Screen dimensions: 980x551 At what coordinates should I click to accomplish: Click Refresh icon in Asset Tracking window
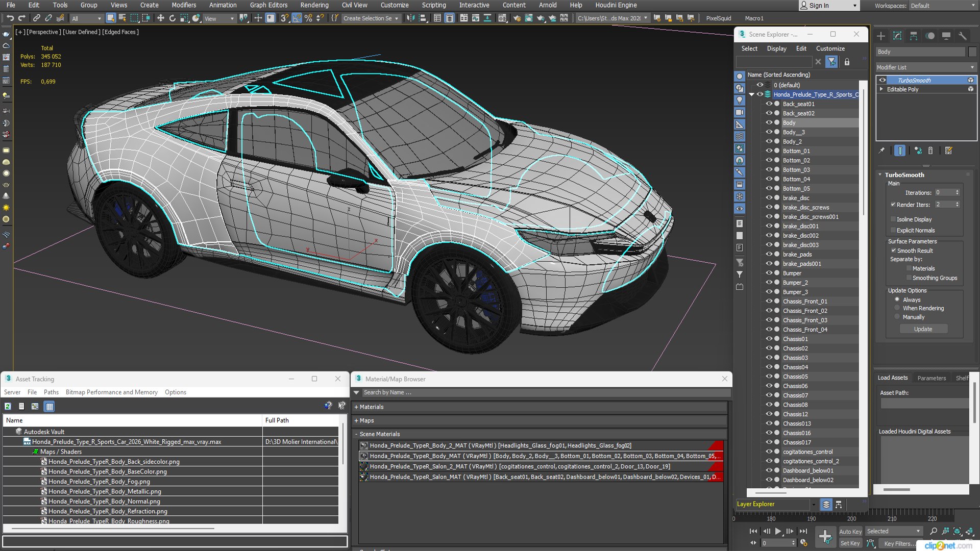8,407
